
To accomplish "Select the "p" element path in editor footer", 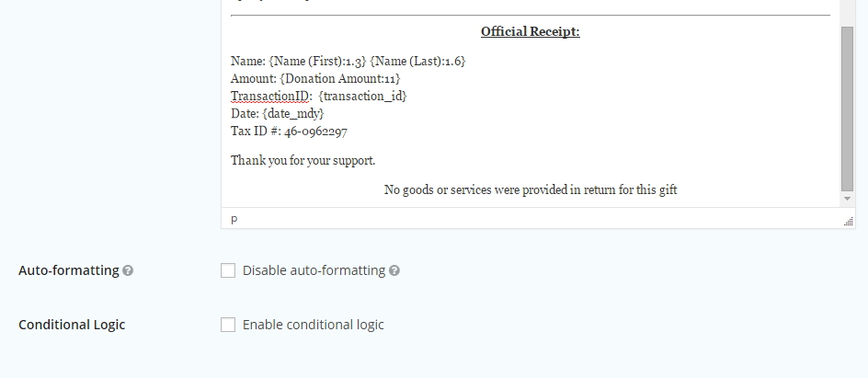I will (234, 219).
